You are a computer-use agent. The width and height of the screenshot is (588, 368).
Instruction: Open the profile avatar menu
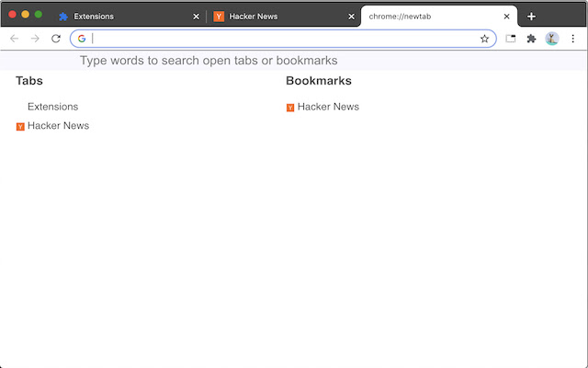tap(552, 39)
